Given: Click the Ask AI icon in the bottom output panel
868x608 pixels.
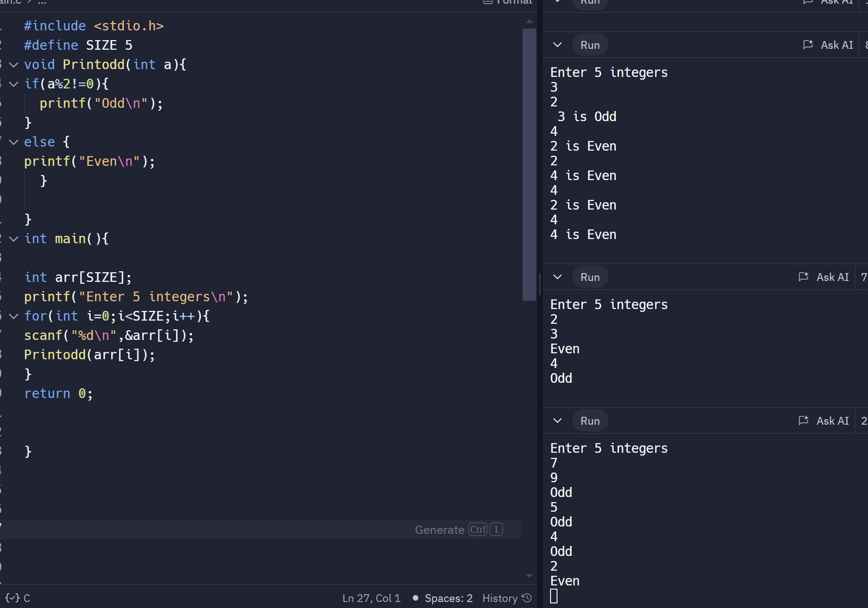Looking at the screenshot, I should pyautogui.click(x=804, y=421).
